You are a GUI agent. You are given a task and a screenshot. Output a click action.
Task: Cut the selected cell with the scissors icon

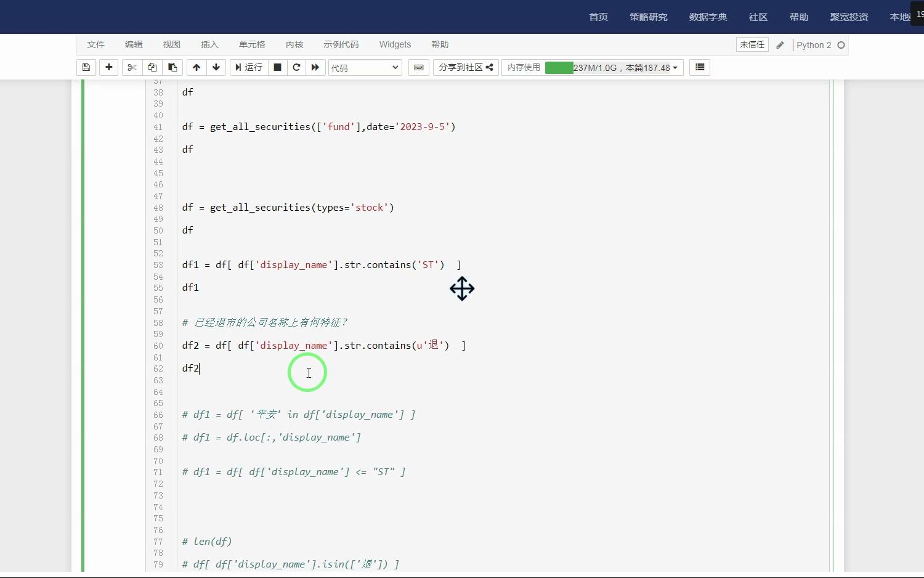pos(132,67)
